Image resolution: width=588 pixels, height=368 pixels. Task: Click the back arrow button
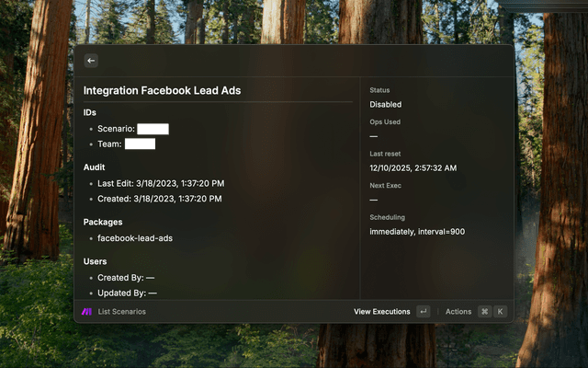(90, 61)
